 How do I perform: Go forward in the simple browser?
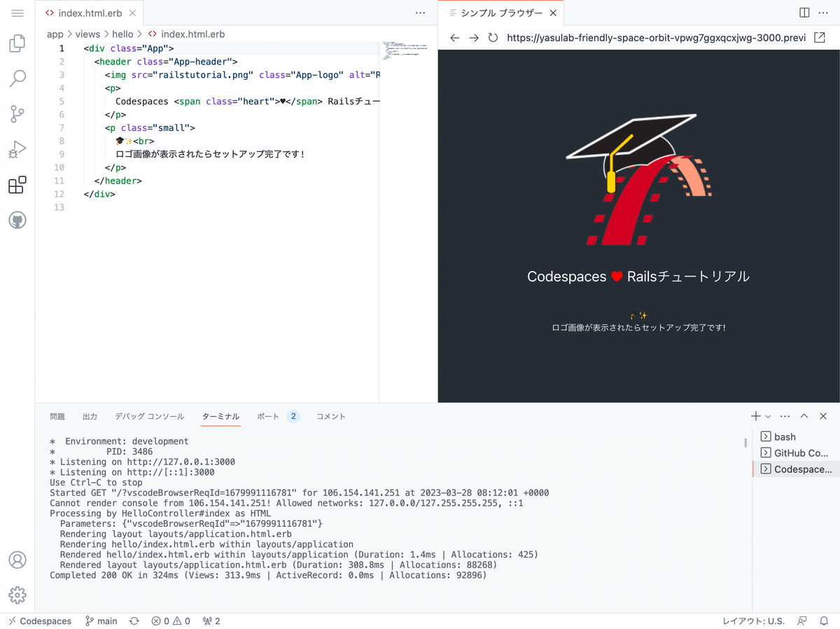click(474, 38)
